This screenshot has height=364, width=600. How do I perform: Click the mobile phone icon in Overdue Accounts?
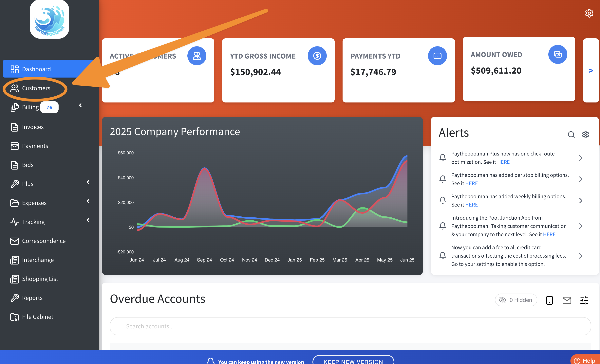[x=549, y=300]
